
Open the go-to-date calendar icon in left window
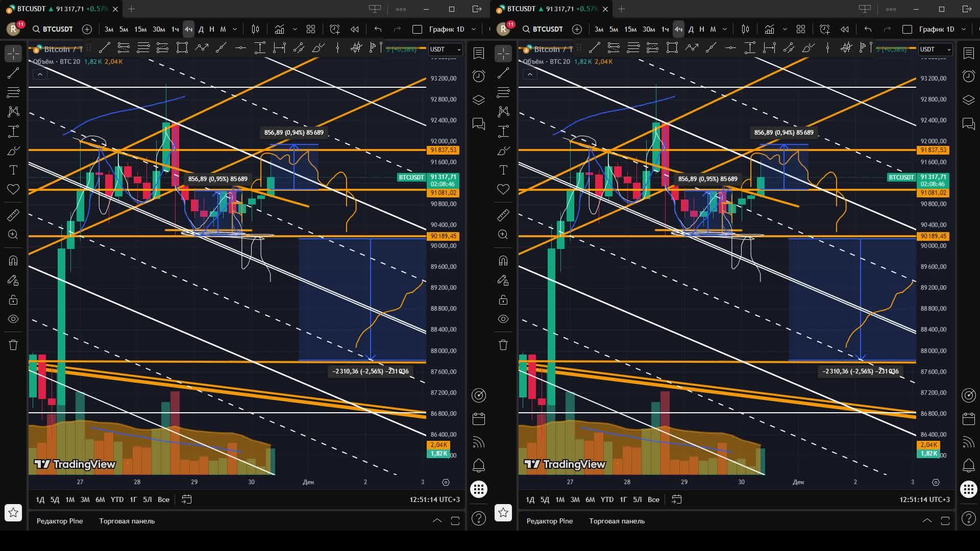point(187,499)
